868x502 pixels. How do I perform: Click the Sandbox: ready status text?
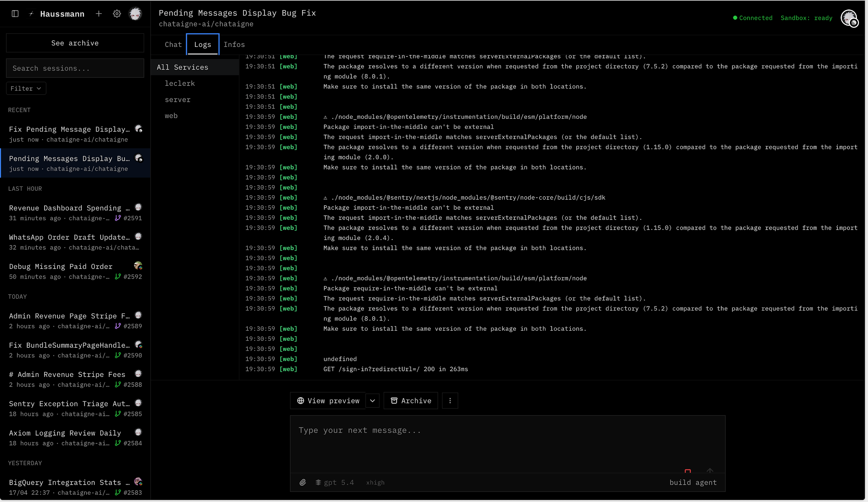[x=806, y=18]
